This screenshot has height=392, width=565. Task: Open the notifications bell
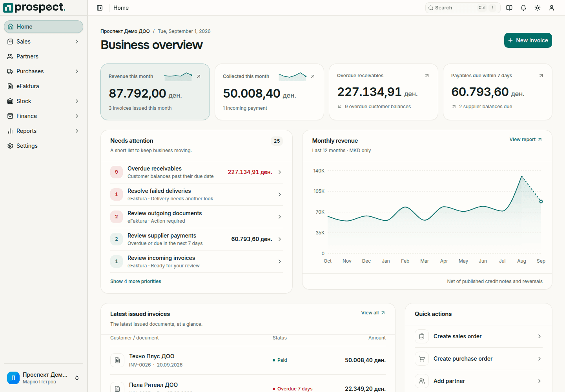[x=523, y=8]
